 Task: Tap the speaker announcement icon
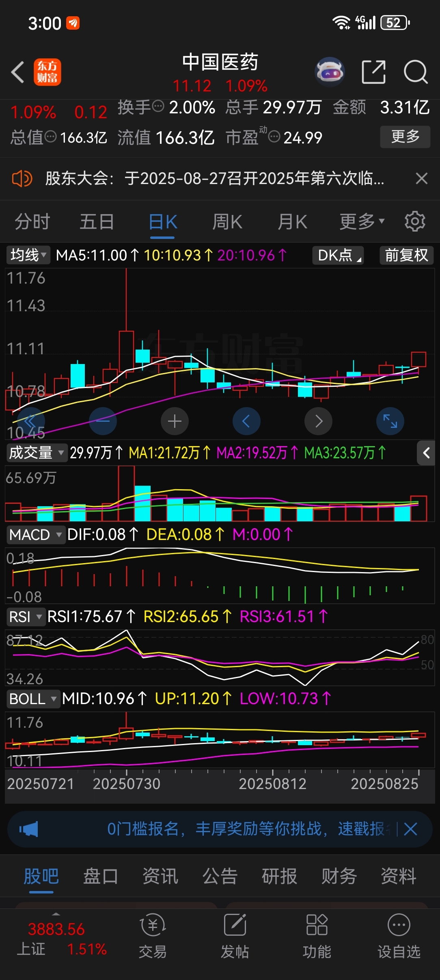pyautogui.click(x=22, y=178)
